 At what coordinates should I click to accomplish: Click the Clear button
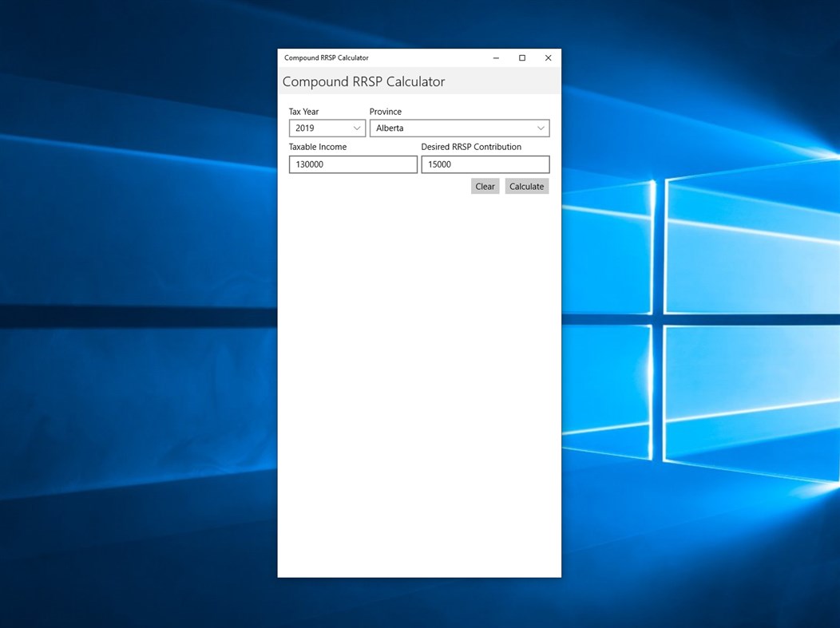pos(485,186)
